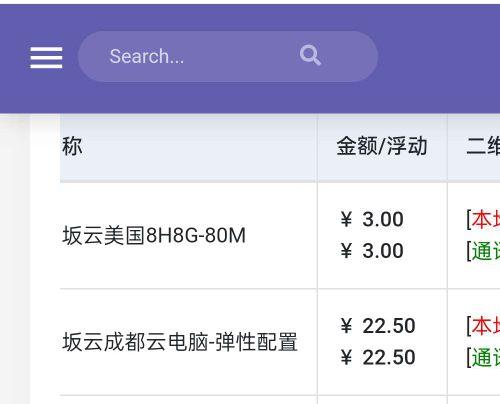Open red 本 link in 坂云美国 row
The width and height of the screenshot is (500, 404).
(485, 219)
